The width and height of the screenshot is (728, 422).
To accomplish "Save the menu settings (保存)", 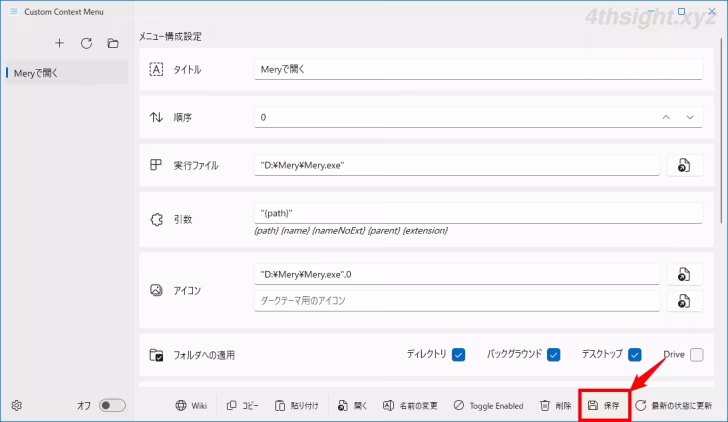I will 604,405.
